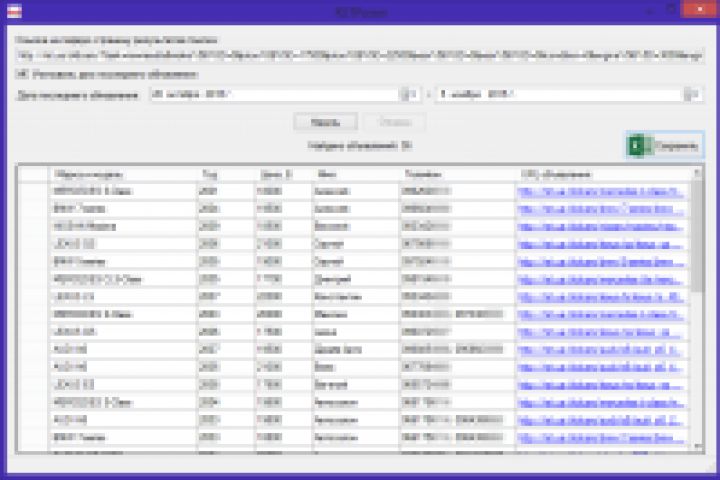Screen dimensions: 720x480
Task: Click the year column header in results table
Action: 225,175
